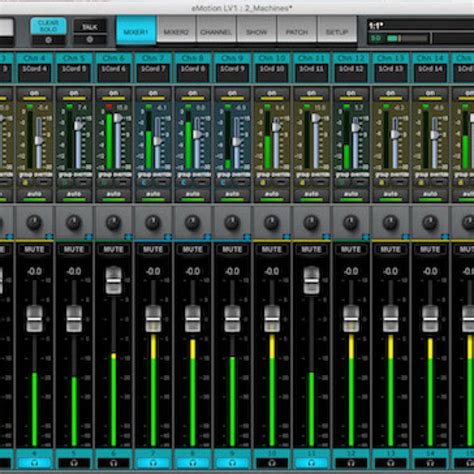Click the yellow group indicator on Chn 4
Image resolution: width=474 pixels, height=474 pixels.
(25, 182)
